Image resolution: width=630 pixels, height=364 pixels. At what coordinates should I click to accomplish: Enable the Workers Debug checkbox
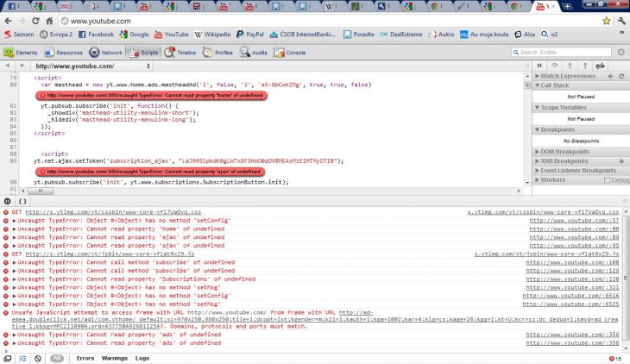607,180
